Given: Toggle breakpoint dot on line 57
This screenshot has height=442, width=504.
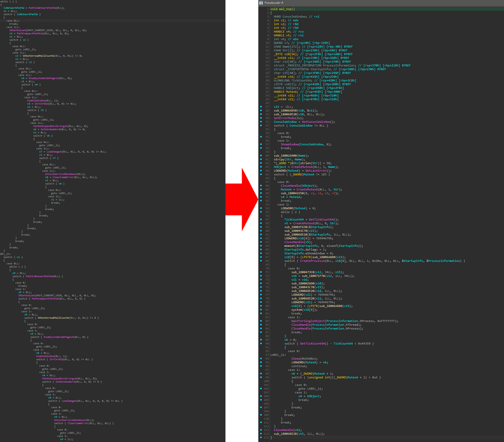Looking at the screenshot, I should (x=261, y=220).
